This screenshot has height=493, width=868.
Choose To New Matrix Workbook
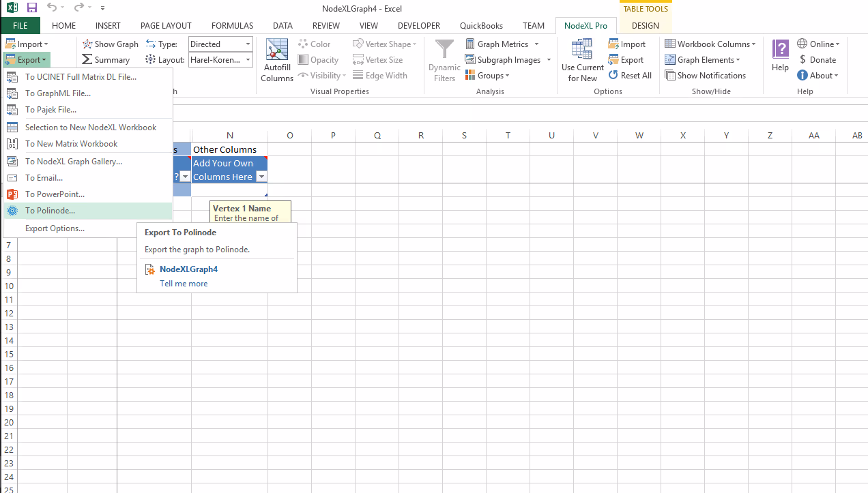click(88, 144)
